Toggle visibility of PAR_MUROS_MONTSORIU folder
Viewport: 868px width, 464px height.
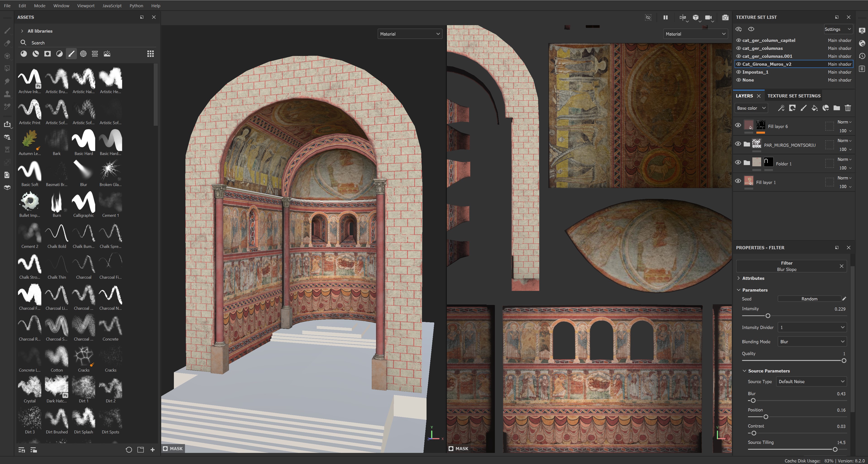click(x=738, y=144)
